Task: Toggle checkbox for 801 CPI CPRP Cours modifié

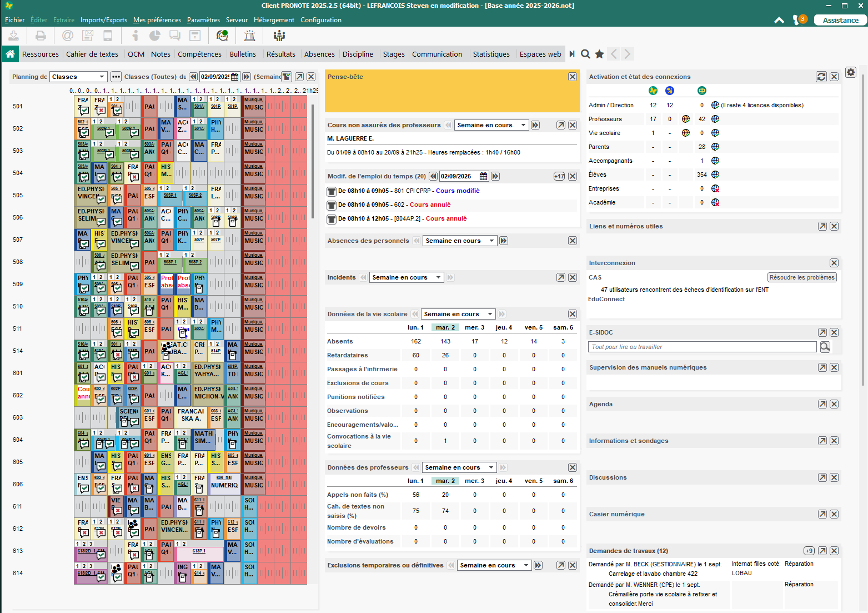Action: (x=332, y=191)
